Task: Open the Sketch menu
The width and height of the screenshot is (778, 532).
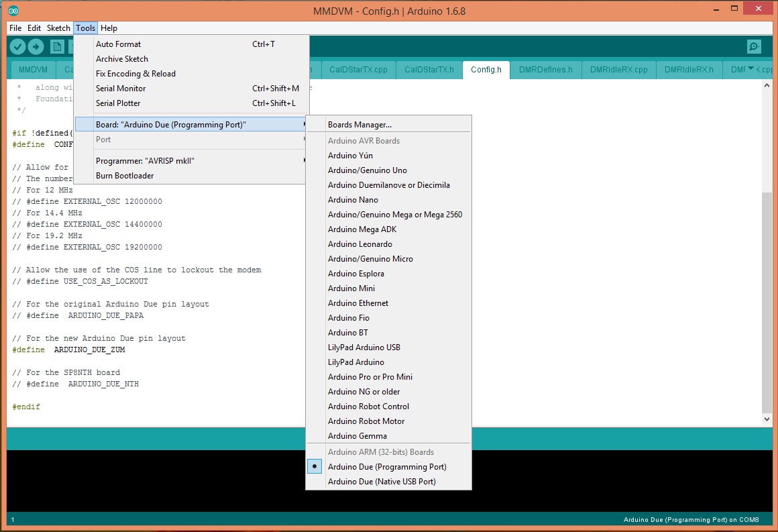Action: click(x=58, y=28)
